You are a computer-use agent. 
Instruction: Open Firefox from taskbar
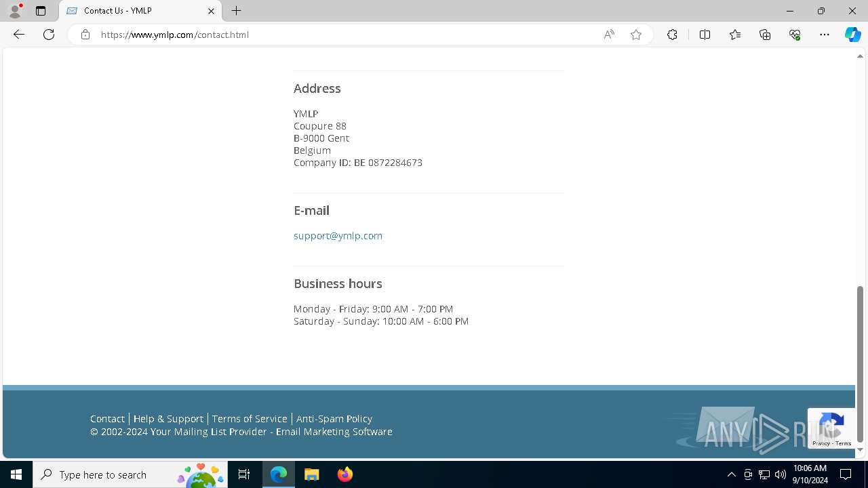click(x=344, y=474)
